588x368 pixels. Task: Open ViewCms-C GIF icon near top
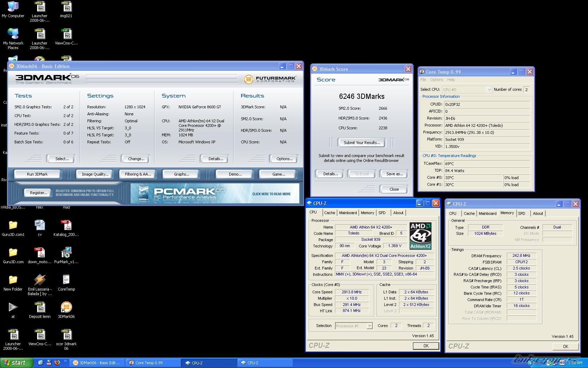pyautogui.click(x=66, y=37)
